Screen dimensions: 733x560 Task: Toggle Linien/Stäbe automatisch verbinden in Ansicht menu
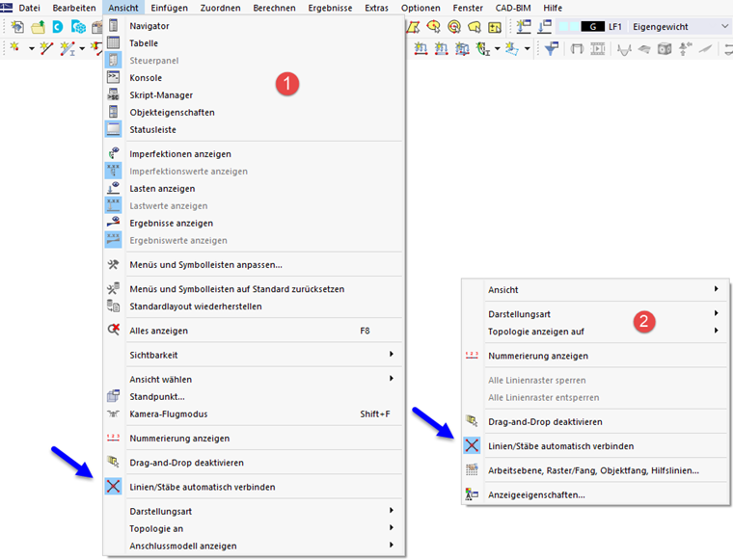pyautogui.click(x=253, y=487)
